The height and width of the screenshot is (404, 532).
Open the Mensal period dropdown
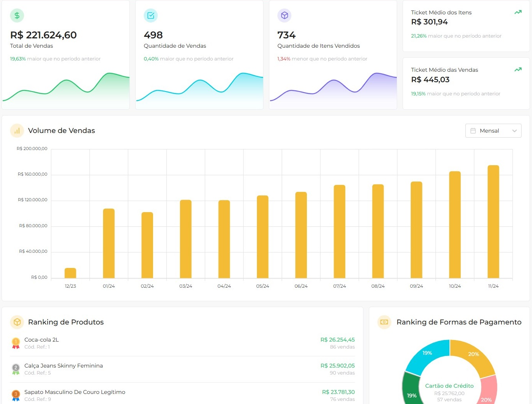tap(493, 131)
